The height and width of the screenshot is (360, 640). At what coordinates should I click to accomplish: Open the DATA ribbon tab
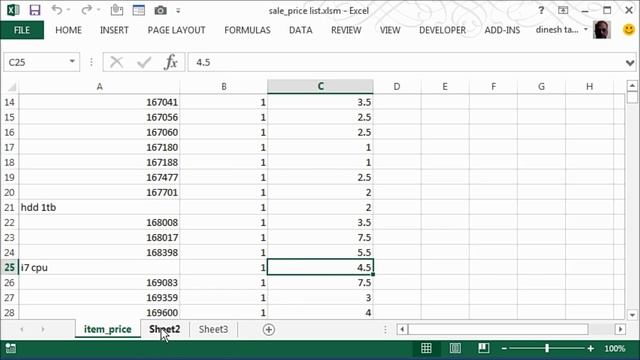[300, 30]
